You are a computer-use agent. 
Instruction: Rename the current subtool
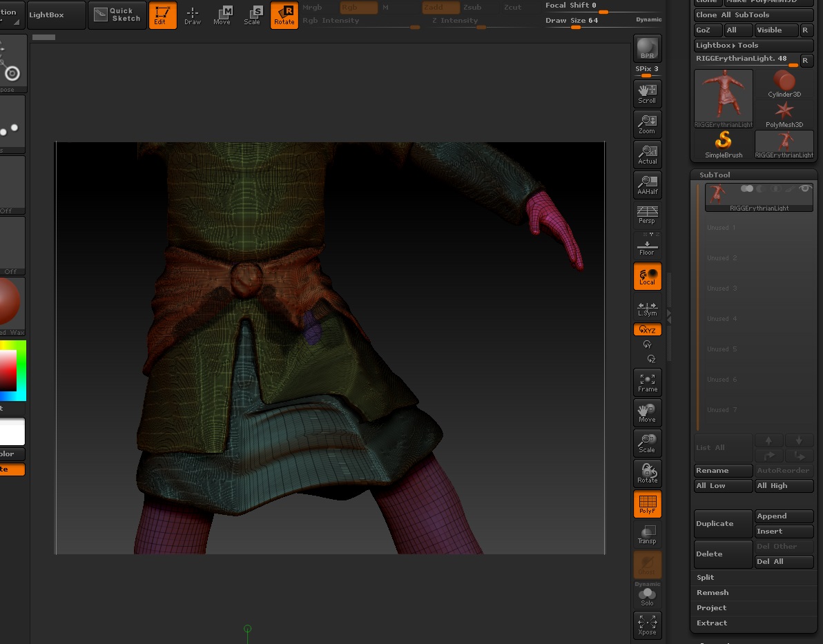[724, 471]
